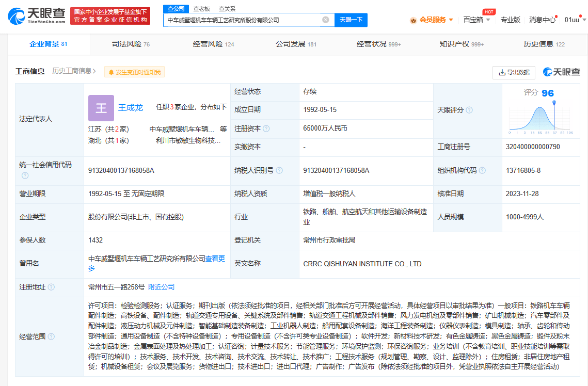588x386 pixels.
Task: Click the insured count 1432
Action: tap(96, 240)
